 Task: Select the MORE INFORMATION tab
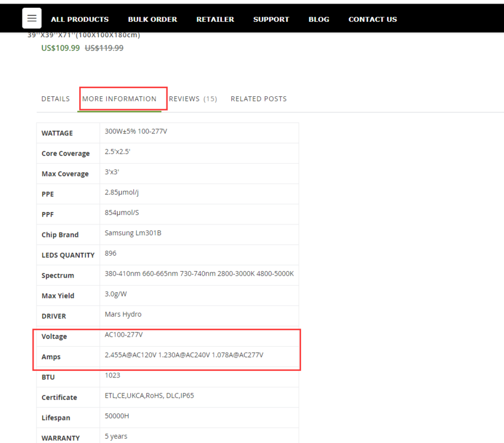(119, 99)
